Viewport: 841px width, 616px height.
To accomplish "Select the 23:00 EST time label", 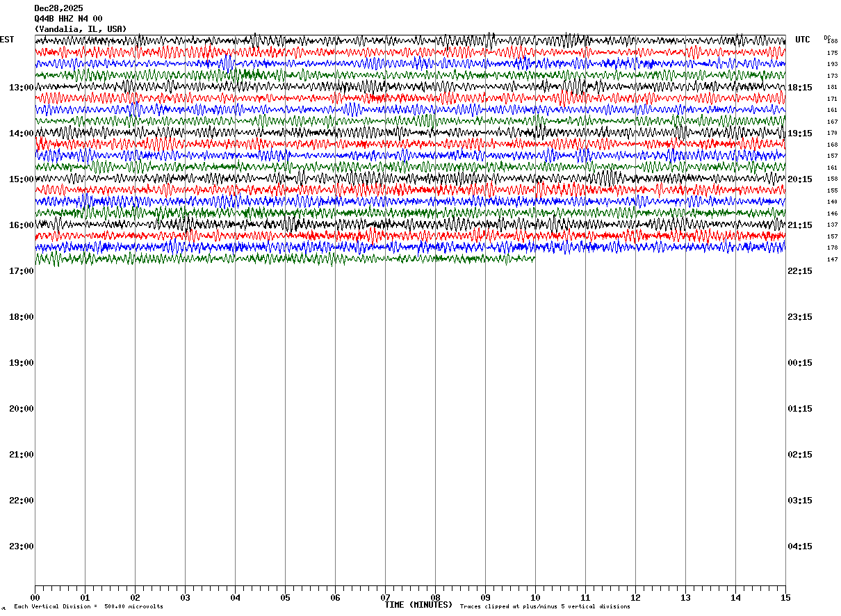I will click(x=22, y=546).
